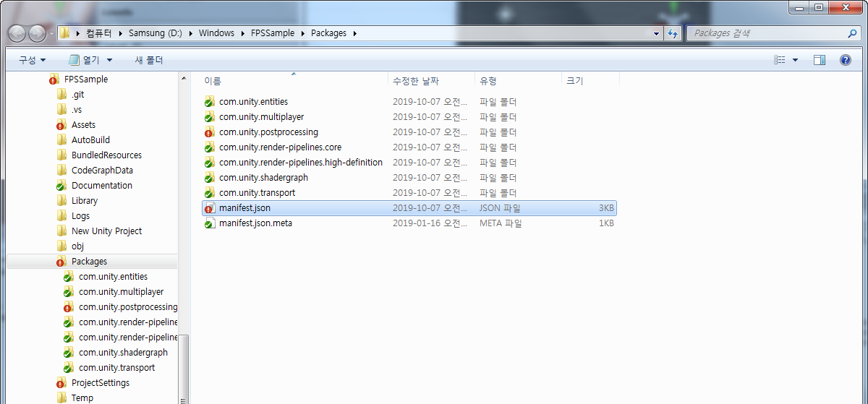This screenshot has width=868, height=404.
Task: Select com.unity.postprocessing folder icon in file list
Action: 209,132
